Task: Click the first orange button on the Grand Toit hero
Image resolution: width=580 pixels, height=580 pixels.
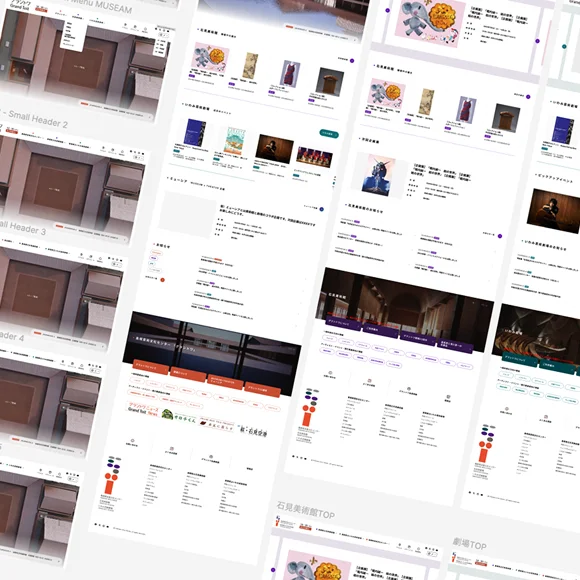Action: pos(151,367)
